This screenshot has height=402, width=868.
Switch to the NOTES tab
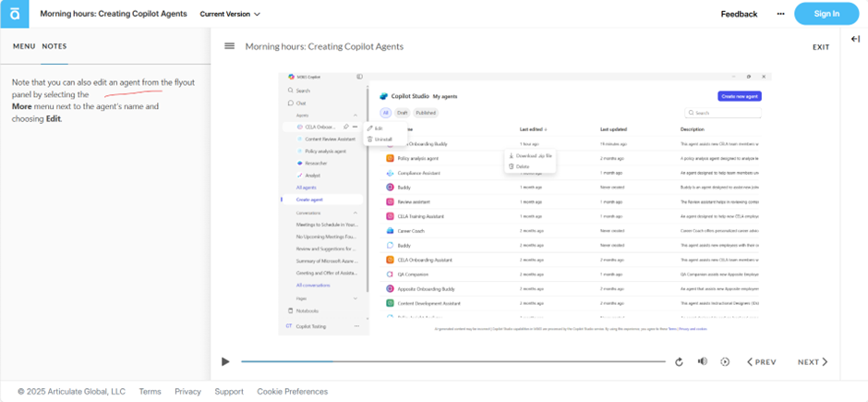pos(54,46)
